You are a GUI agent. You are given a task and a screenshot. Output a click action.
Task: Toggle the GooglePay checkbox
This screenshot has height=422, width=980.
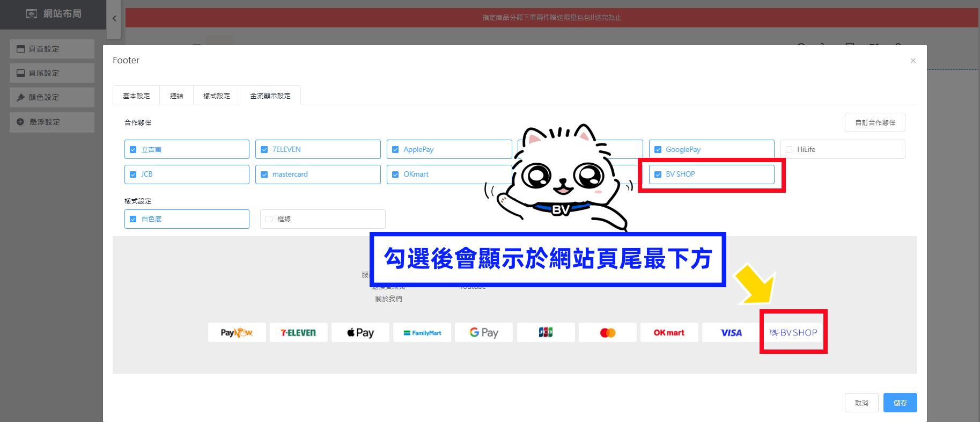tap(658, 150)
